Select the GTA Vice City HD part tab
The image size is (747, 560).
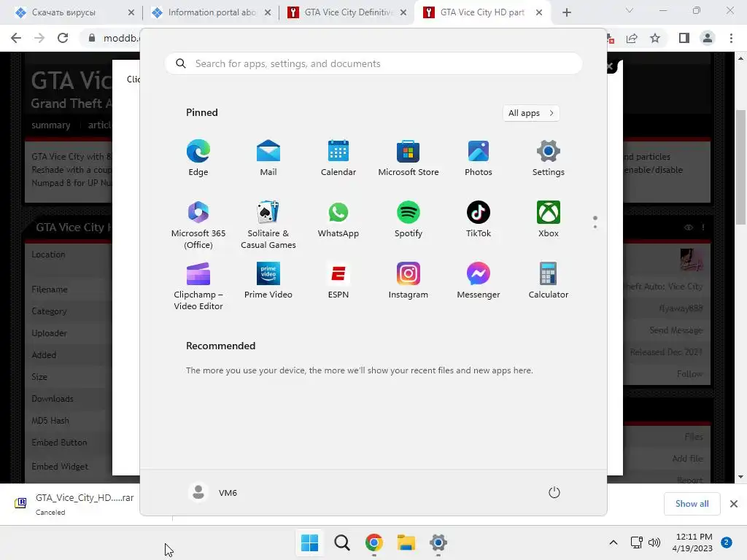point(482,12)
